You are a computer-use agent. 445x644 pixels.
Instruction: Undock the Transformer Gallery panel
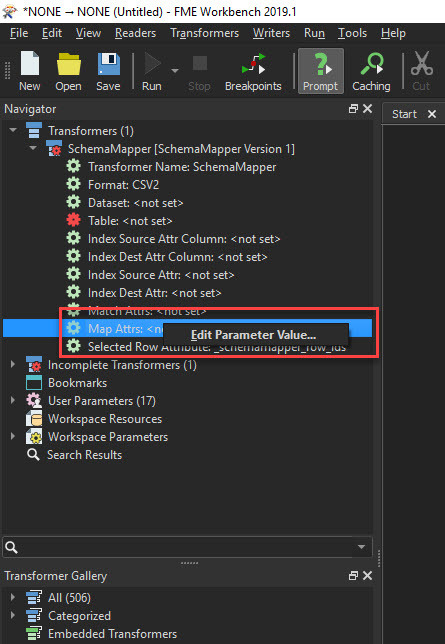pyautogui.click(x=353, y=575)
